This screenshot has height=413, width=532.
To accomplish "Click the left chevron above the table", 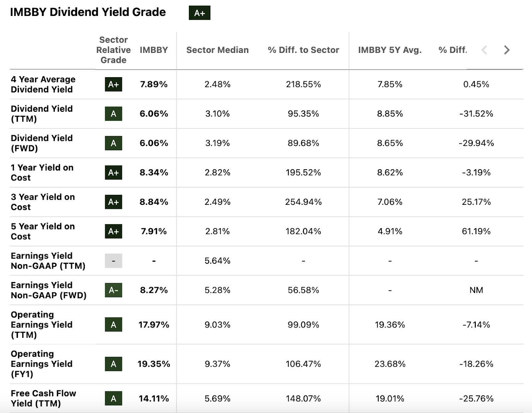I will [485, 50].
